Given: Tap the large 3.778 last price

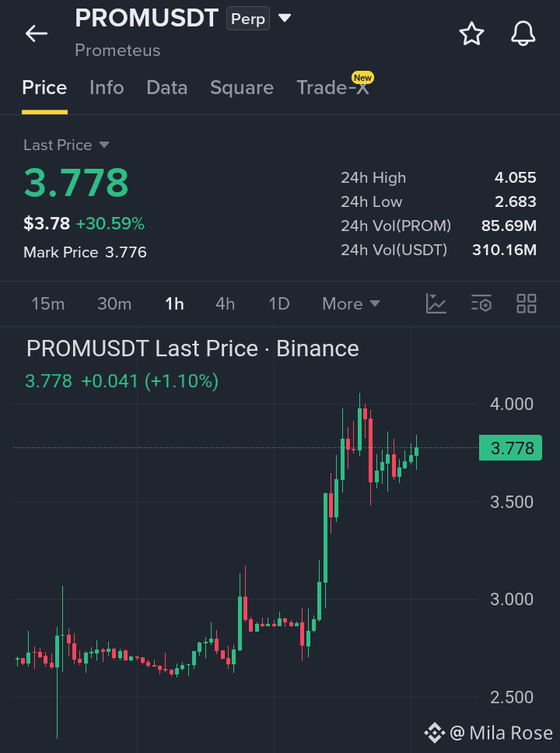Looking at the screenshot, I should [76, 183].
